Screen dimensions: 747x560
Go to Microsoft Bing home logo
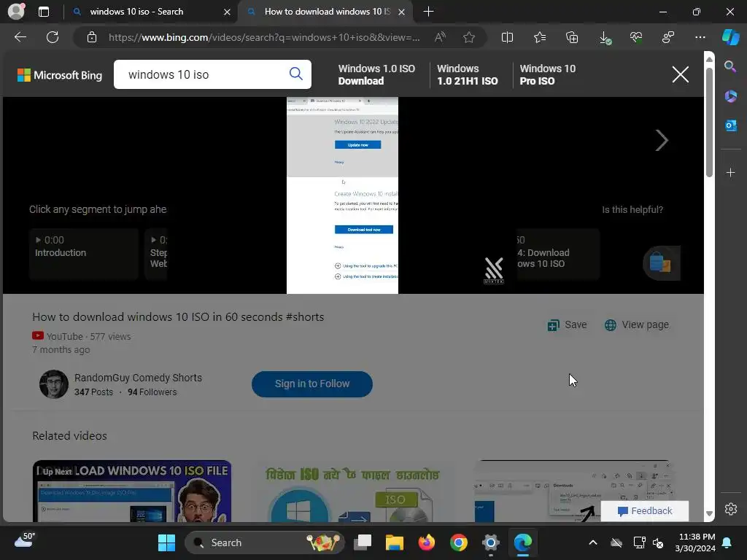click(60, 75)
